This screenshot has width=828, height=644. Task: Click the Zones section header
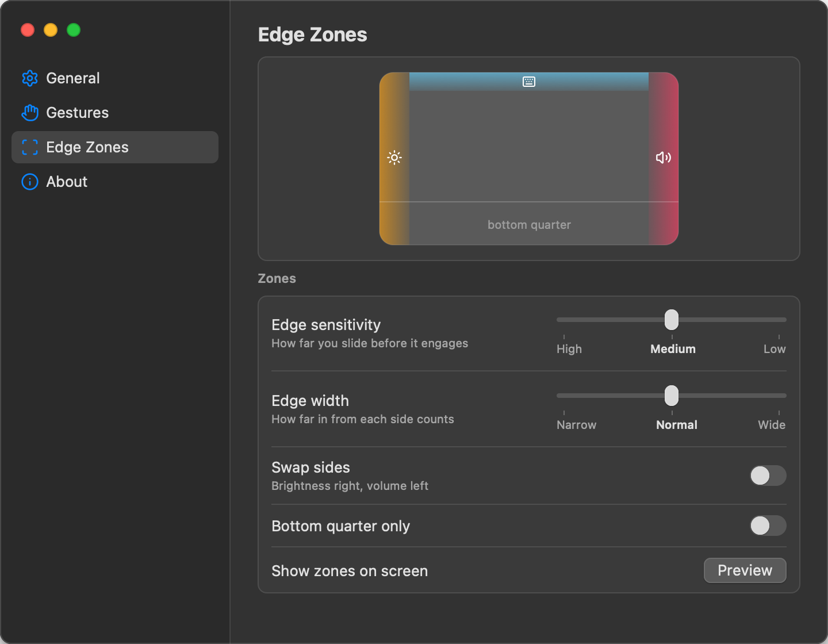(277, 278)
